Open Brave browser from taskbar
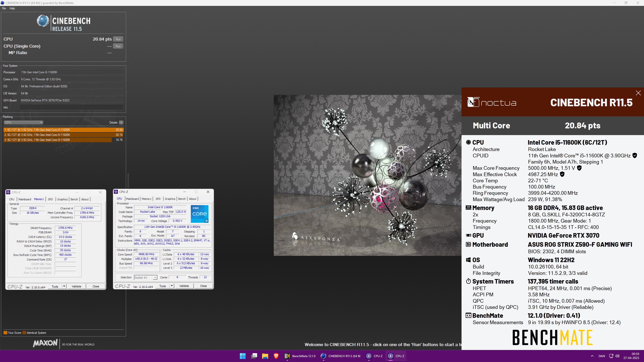 276,356
